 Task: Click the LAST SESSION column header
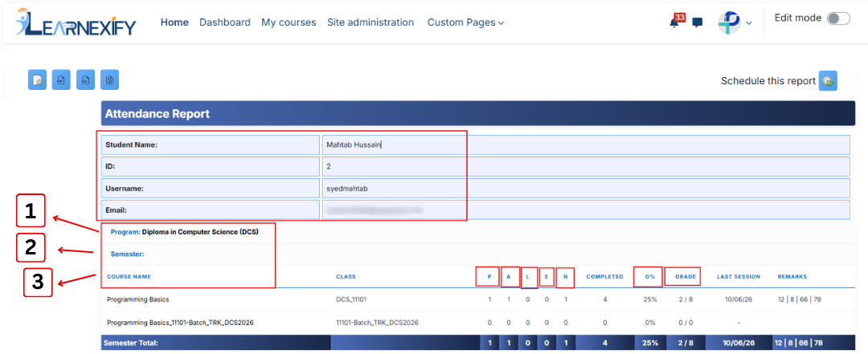(739, 277)
